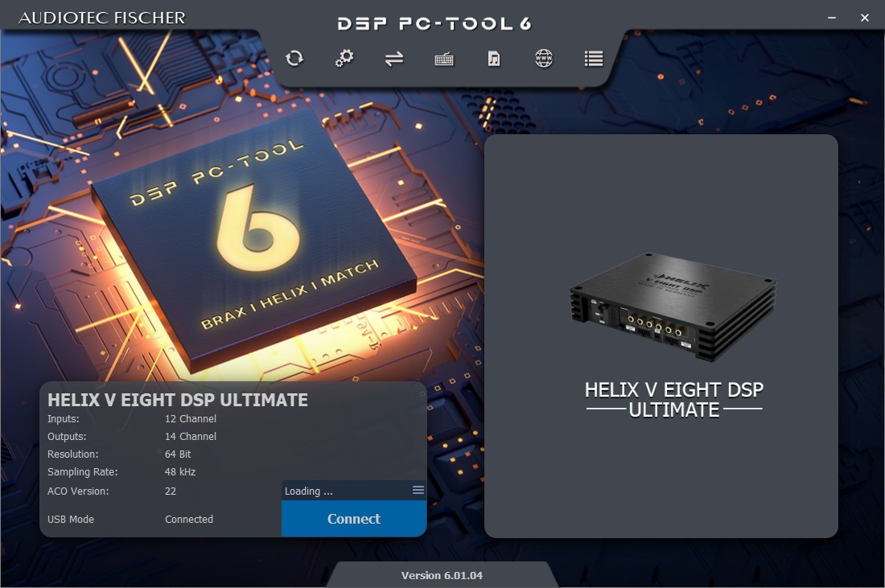Click the AUDIOTEC FISCHER logo
Viewport: 885px width, 588px height.
click(x=102, y=18)
